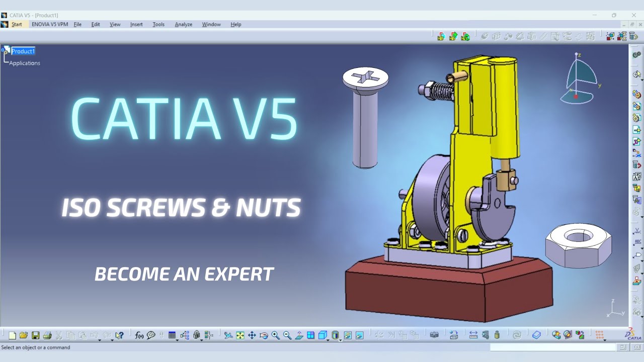
Task: Expand the lock icon dropdown arrow
Action: click(202, 340)
